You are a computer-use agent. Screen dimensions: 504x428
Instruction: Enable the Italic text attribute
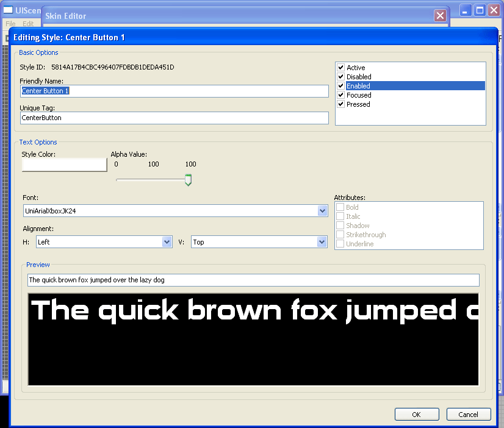[339, 216]
